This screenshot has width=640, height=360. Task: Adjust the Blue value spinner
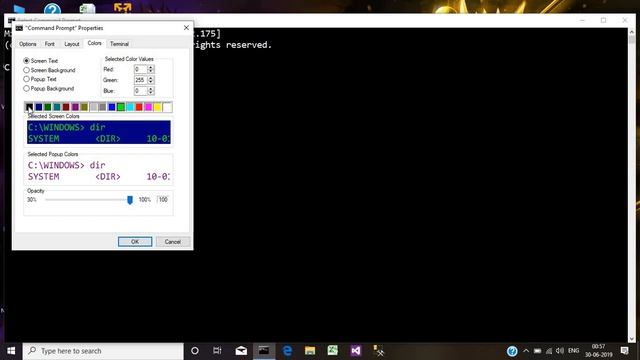(151, 91)
